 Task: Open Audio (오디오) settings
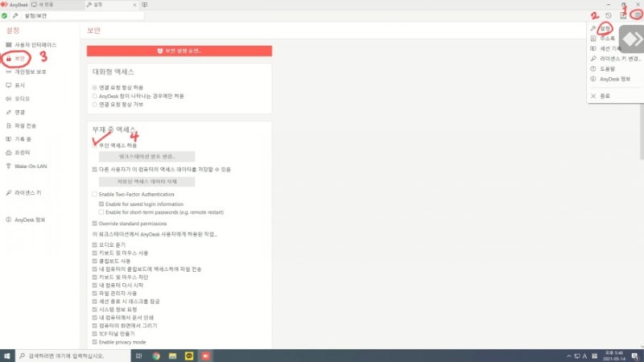(18, 99)
